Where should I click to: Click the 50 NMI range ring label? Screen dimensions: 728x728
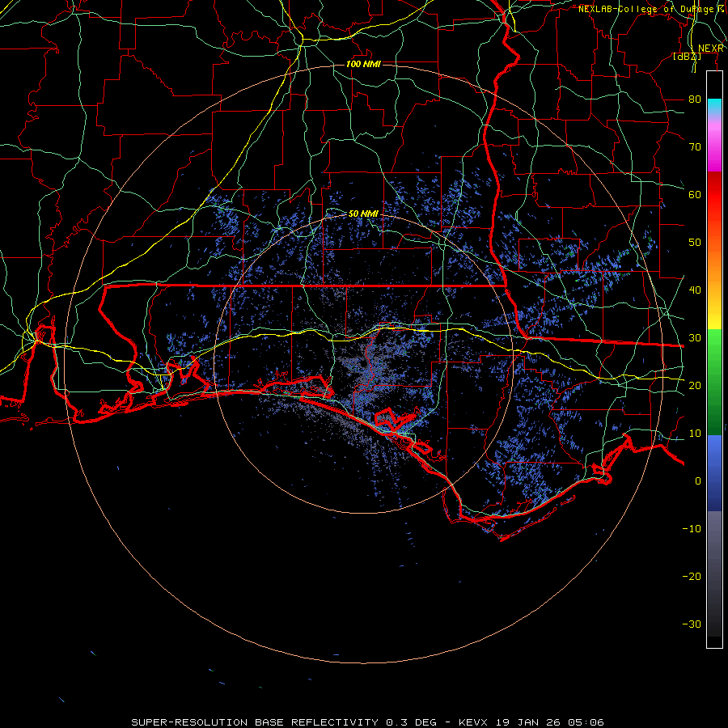coord(363,214)
